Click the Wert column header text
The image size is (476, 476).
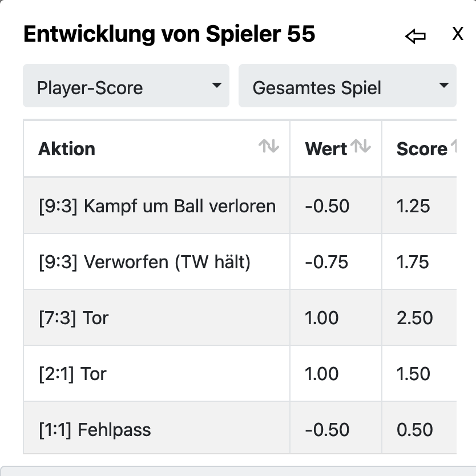(x=326, y=149)
